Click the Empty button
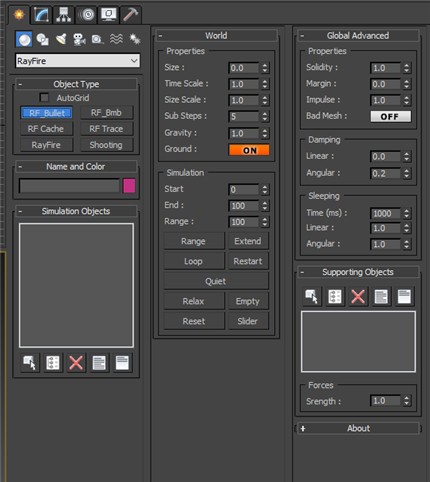 (248, 301)
